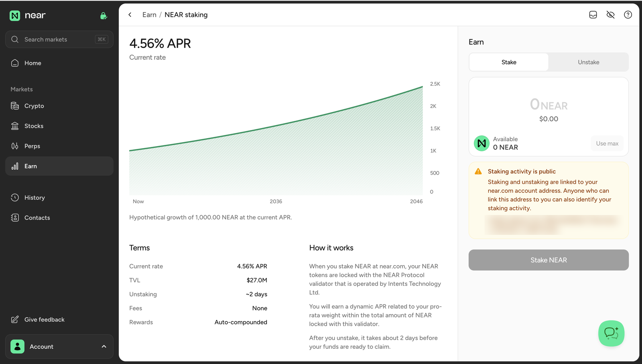Open the Perps markets section
This screenshot has width=642, height=364.
59,146
